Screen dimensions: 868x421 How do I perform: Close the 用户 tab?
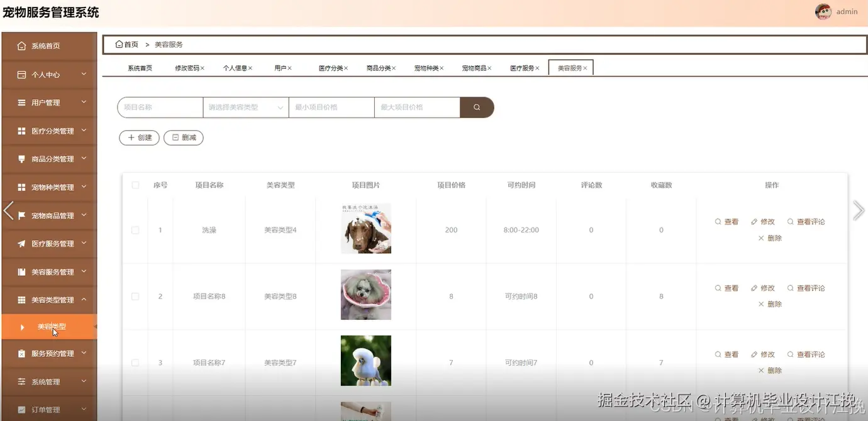click(290, 68)
